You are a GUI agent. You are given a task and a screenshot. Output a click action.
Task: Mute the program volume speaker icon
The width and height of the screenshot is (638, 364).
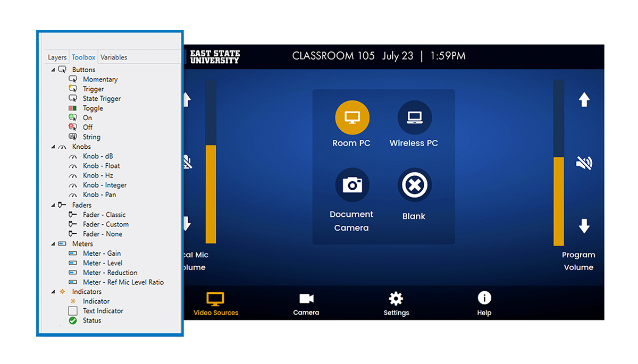[x=584, y=163]
